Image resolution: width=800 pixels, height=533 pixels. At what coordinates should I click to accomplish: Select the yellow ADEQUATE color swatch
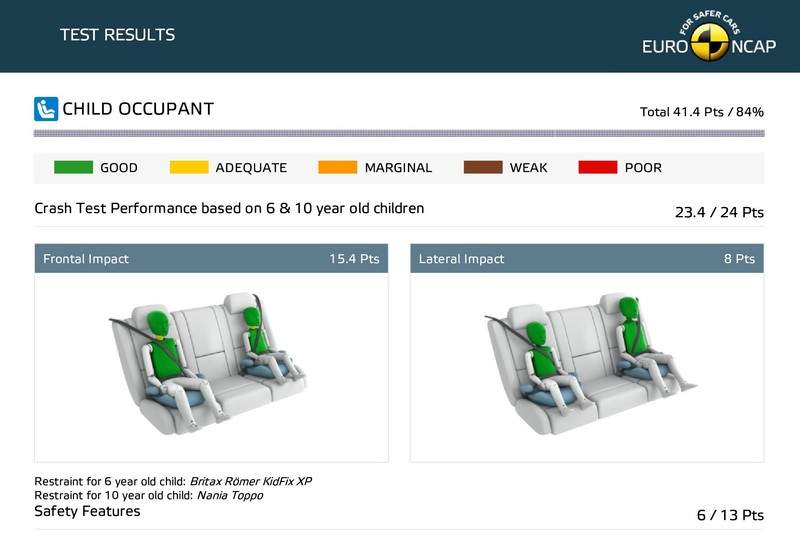pyautogui.click(x=189, y=167)
